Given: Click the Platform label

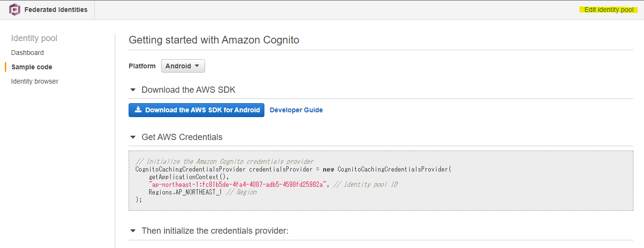Looking at the screenshot, I should pyautogui.click(x=142, y=66).
